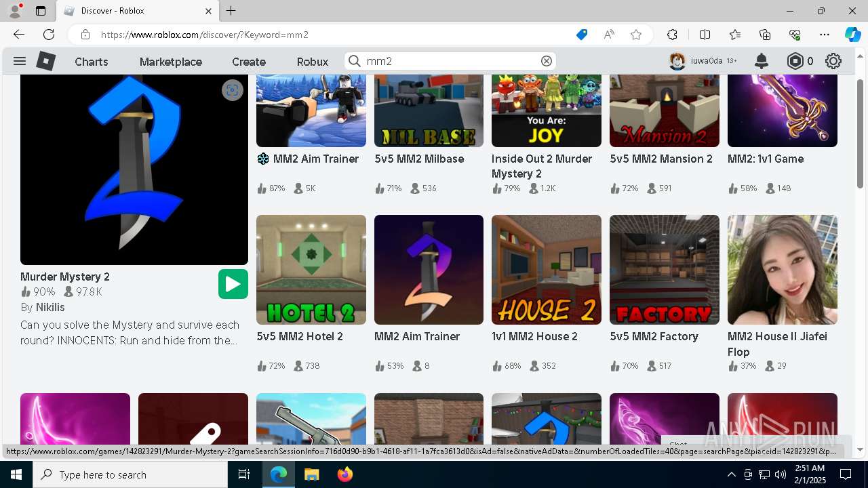The image size is (868, 488).
Task: Open 1v1 MM2 House 2 game
Action: 547,270
